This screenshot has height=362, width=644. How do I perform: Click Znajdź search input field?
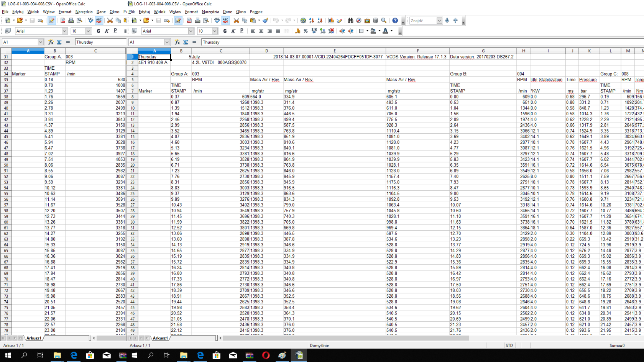pyautogui.click(x=423, y=21)
